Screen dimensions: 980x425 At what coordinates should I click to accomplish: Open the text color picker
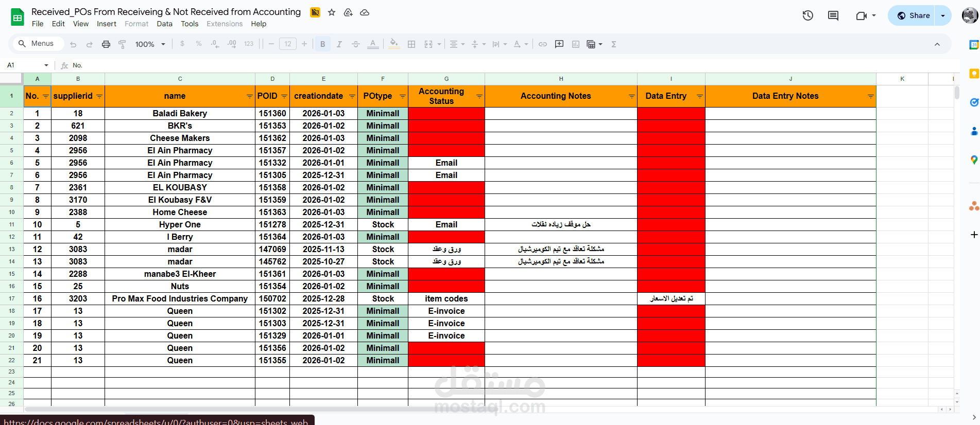373,44
